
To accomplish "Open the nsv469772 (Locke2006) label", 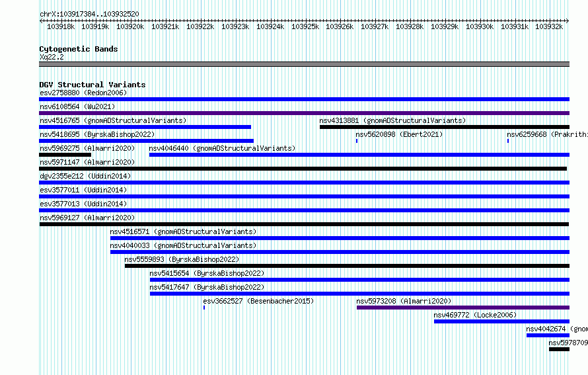I will coord(475,315).
